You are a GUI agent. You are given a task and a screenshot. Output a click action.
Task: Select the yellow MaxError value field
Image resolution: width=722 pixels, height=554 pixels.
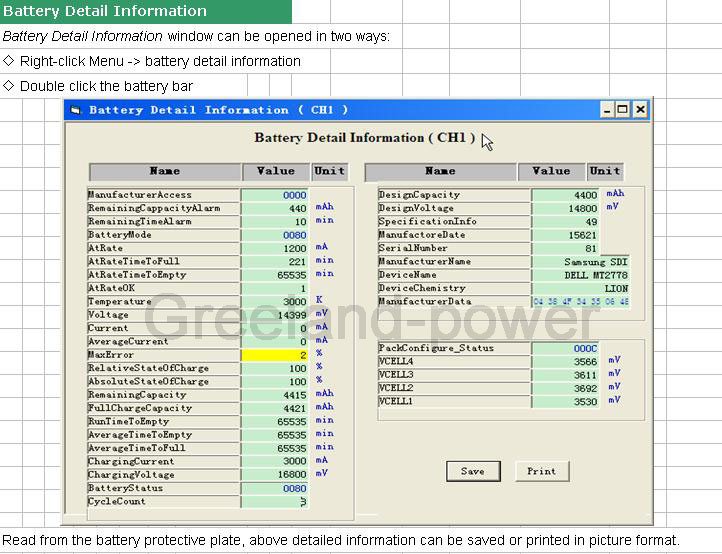pos(274,355)
